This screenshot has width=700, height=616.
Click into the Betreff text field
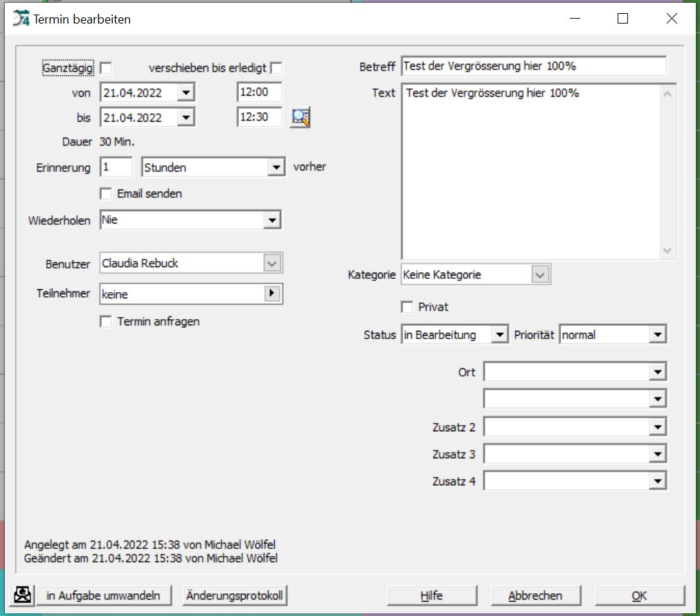coord(532,66)
